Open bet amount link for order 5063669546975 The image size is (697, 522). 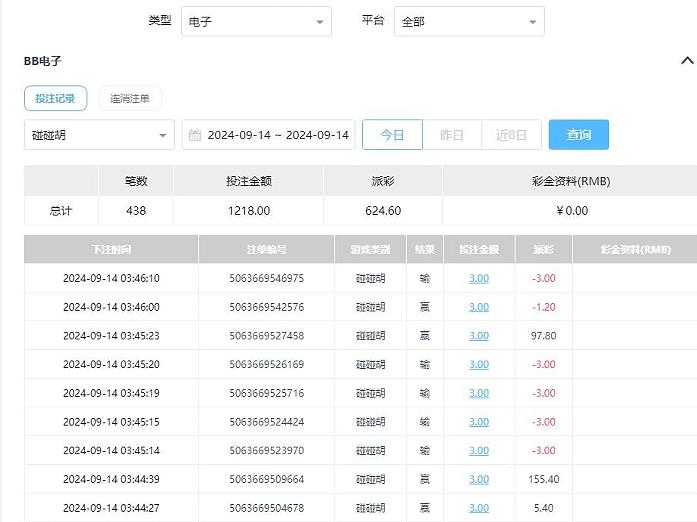coord(479,278)
